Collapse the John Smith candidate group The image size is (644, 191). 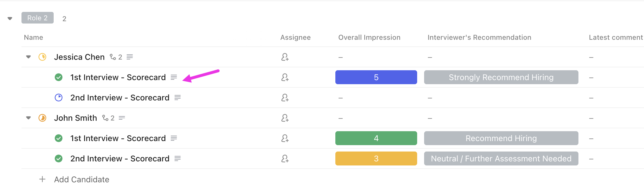[x=28, y=118]
